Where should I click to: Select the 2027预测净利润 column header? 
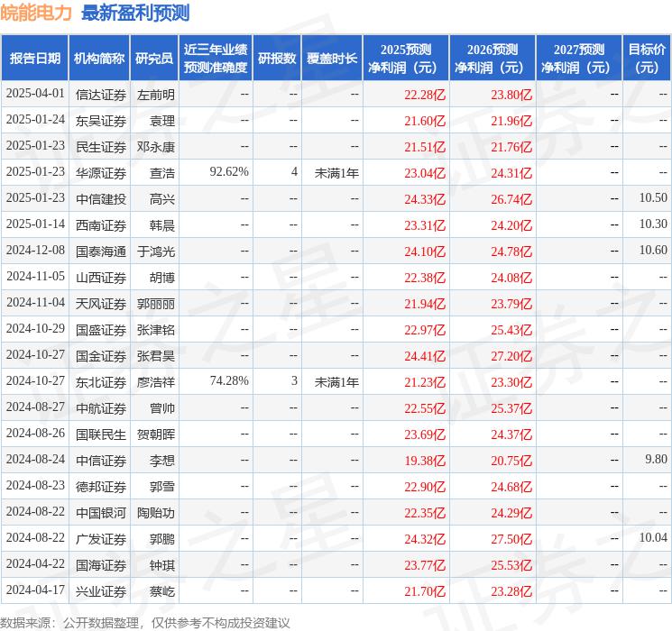[x=579, y=59]
